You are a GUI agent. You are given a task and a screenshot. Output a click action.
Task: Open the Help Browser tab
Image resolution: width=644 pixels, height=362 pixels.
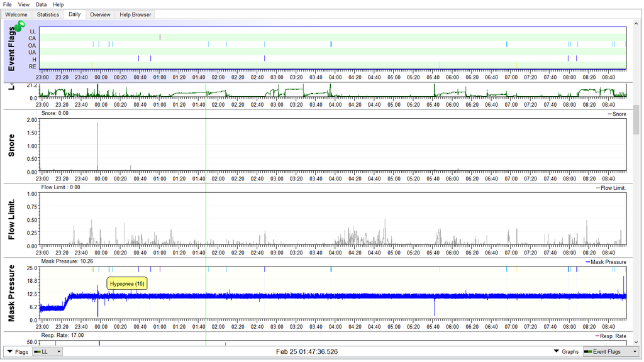(x=135, y=14)
